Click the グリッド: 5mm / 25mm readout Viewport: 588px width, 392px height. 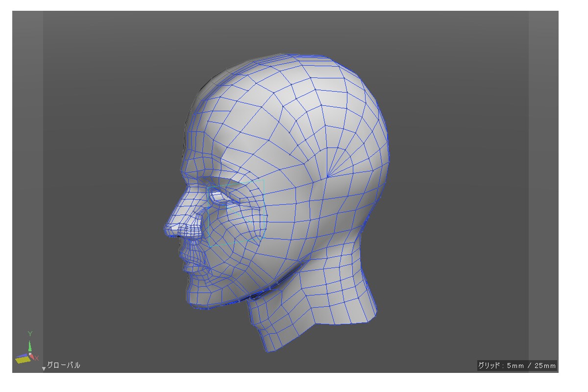point(517,366)
